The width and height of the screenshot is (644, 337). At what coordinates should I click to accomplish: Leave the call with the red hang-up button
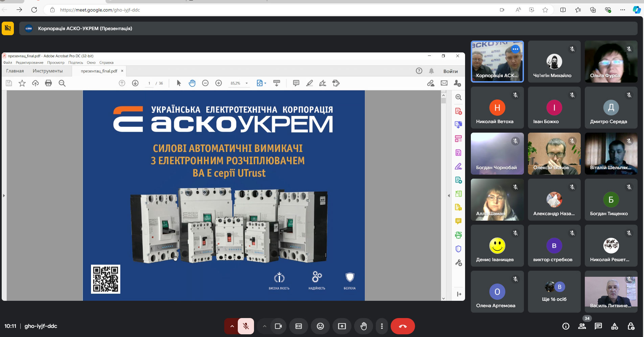[x=402, y=326]
